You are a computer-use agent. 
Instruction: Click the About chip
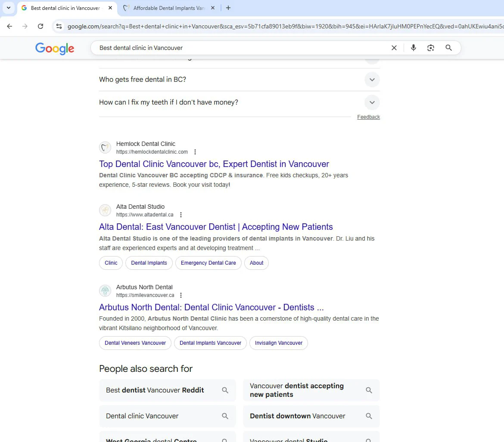[256, 263]
